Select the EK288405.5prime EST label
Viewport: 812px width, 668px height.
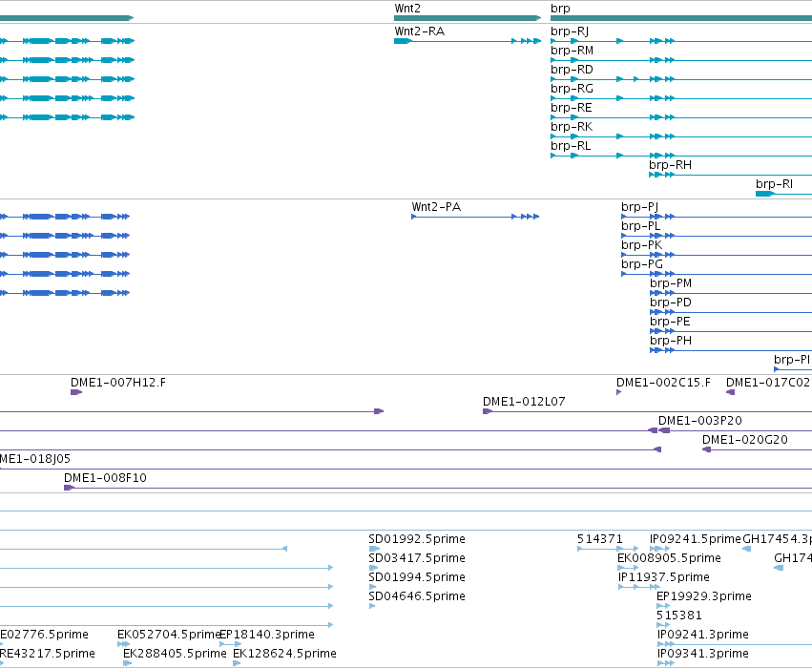(x=175, y=655)
